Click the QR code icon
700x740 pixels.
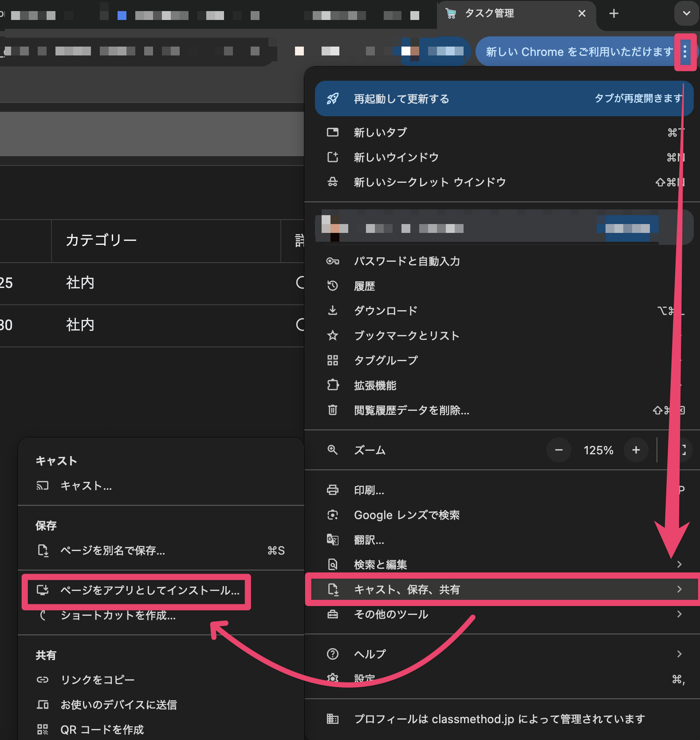point(43,729)
